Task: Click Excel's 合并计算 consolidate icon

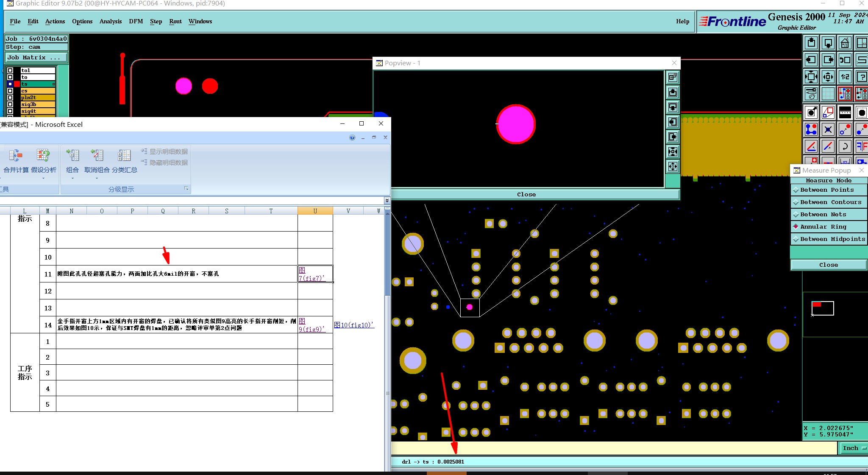Action: point(16,156)
